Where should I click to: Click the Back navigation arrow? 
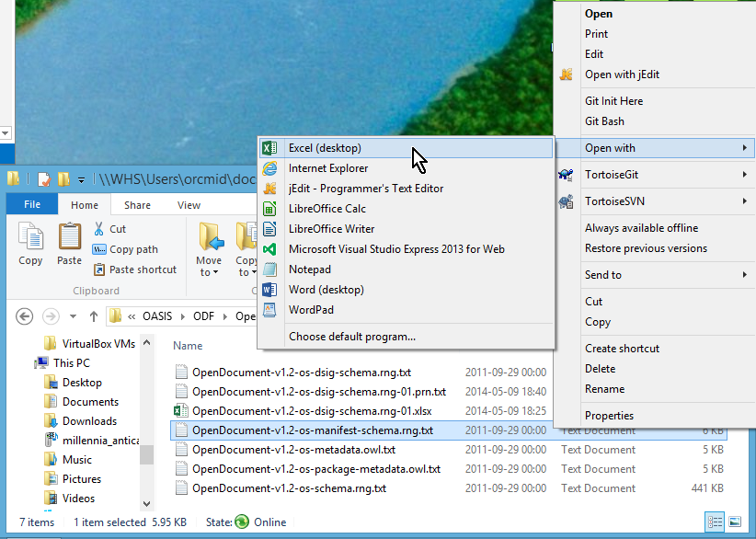(24, 316)
